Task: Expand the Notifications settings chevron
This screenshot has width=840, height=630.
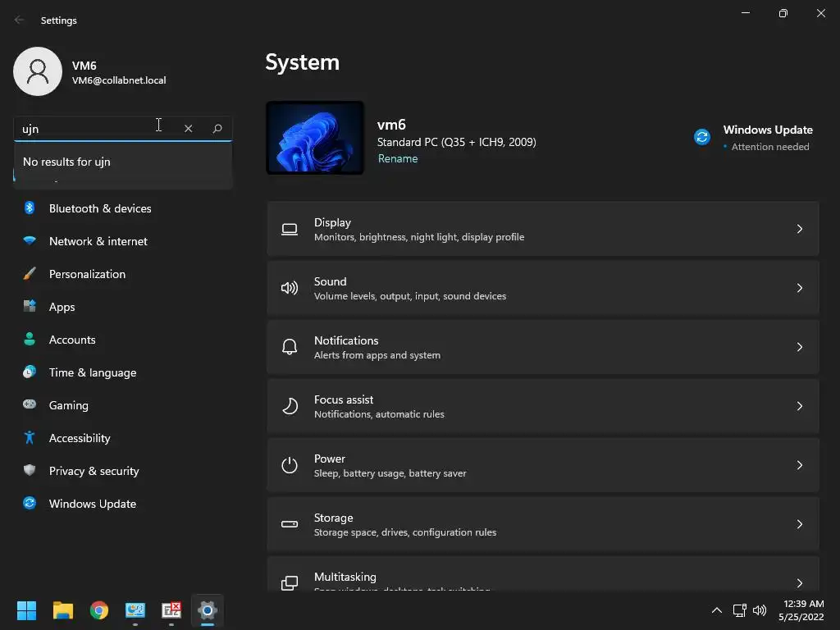Action: 799,347
